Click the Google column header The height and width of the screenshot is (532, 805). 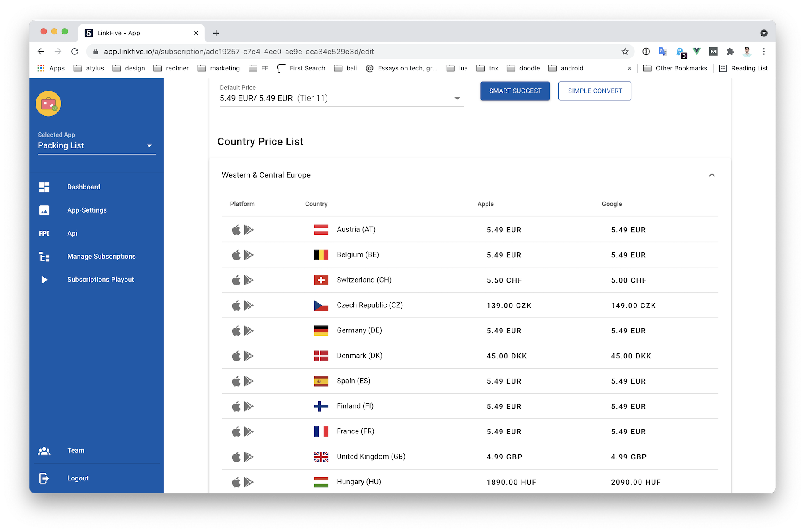click(612, 204)
